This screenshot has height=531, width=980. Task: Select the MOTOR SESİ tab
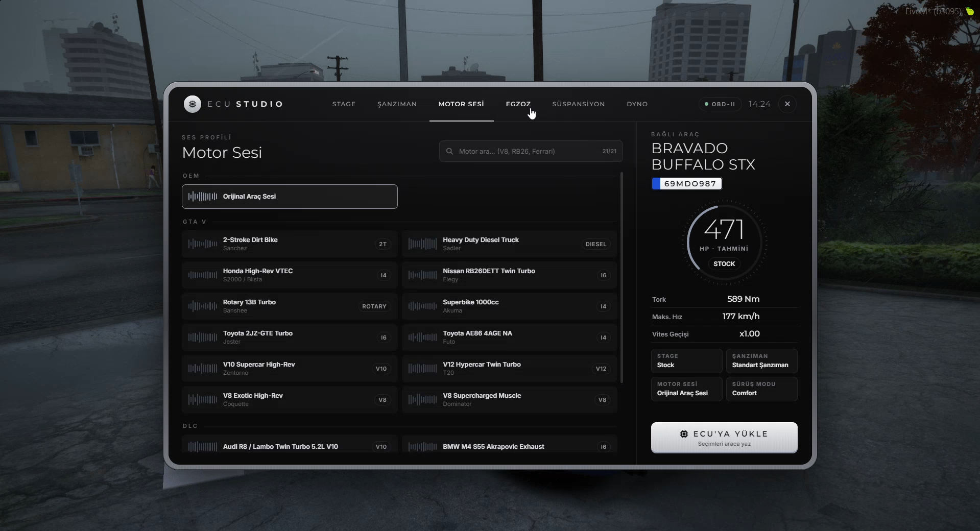tap(461, 104)
